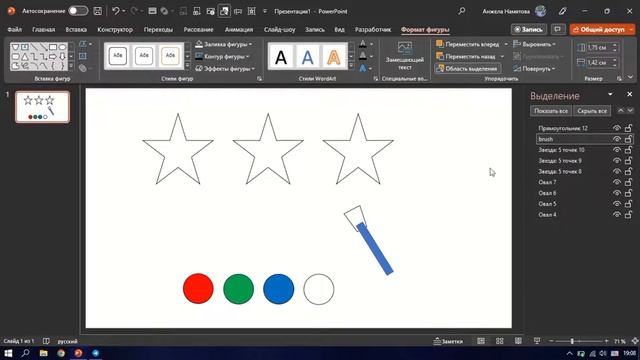Viewport: 640px width, 360px height.
Task: Open the Выделение pane options arrow
Action: coord(610,94)
